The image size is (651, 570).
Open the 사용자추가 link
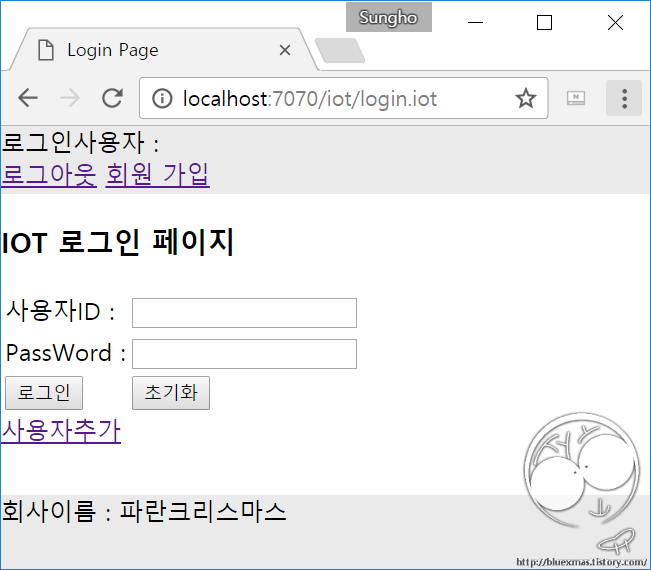click(x=61, y=431)
